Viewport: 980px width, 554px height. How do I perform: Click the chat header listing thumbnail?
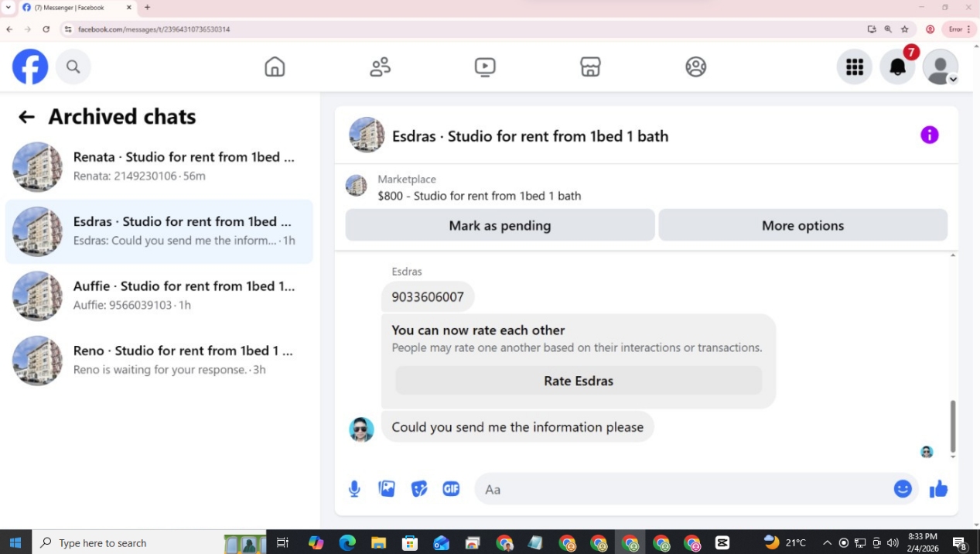[367, 135]
